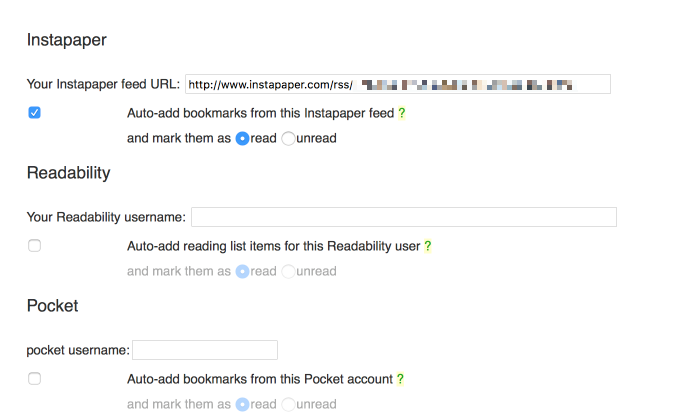Choose 'read' radio under Readability section

(x=242, y=271)
